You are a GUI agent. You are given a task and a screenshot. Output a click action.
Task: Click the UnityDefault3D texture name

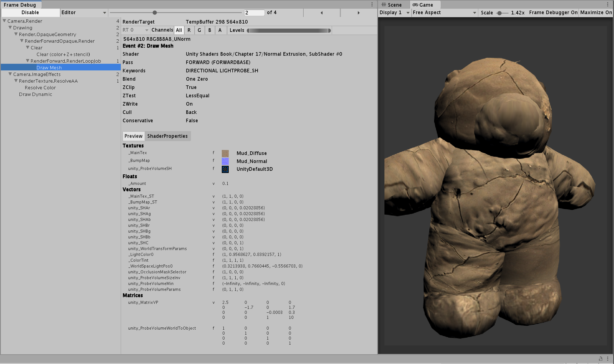pyautogui.click(x=255, y=169)
